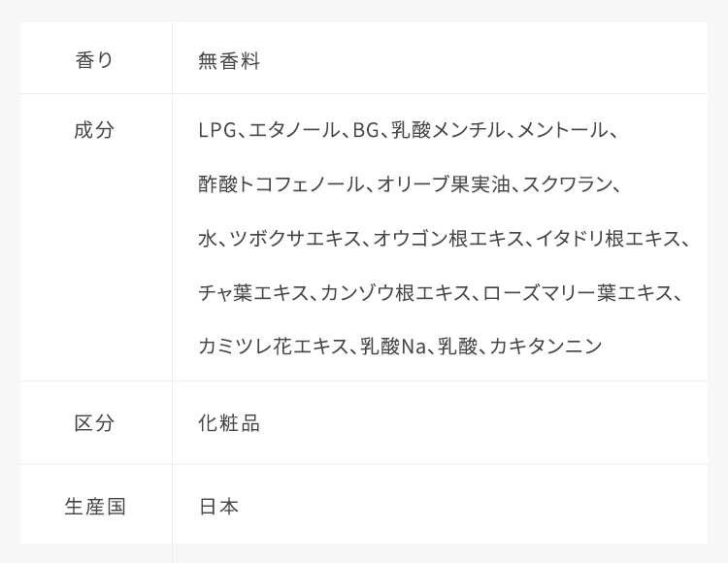Click the 生産国 row label

[95, 507]
